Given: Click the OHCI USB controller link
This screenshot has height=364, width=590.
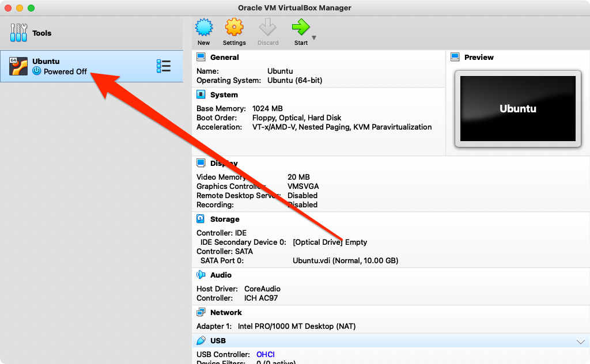Looking at the screenshot, I should [x=266, y=354].
